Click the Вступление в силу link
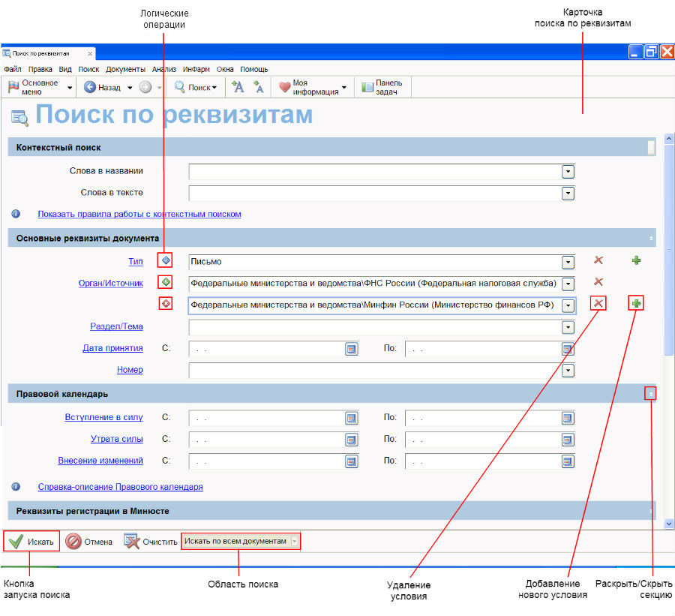 click(x=103, y=417)
